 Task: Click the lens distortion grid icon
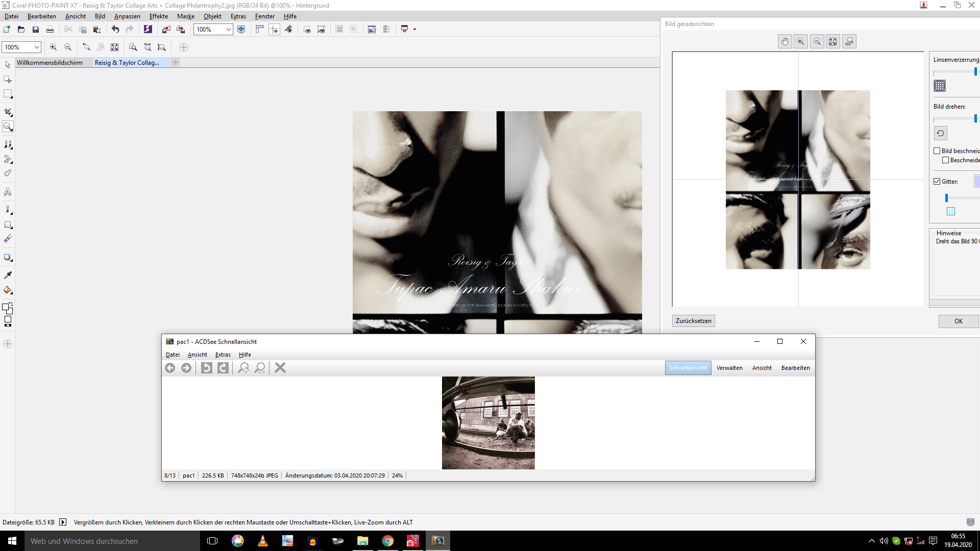click(940, 86)
